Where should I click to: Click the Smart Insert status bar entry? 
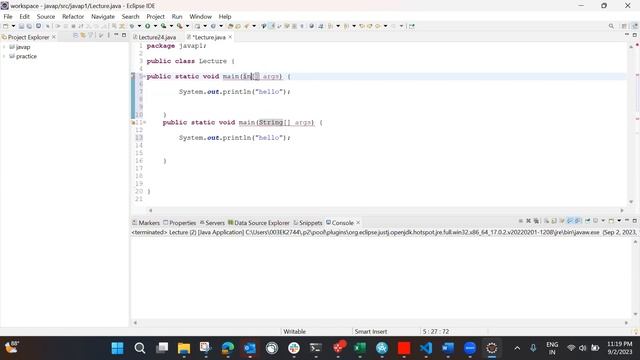371,331
